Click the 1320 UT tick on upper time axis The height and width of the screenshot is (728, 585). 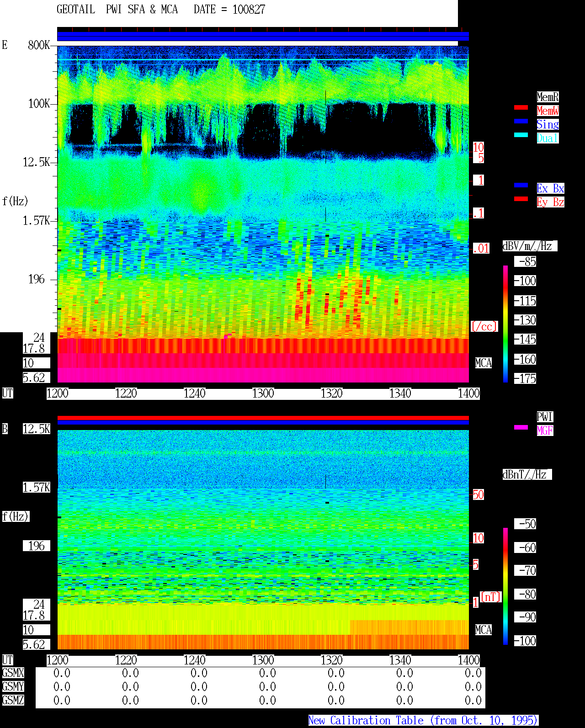[x=331, y=393]
